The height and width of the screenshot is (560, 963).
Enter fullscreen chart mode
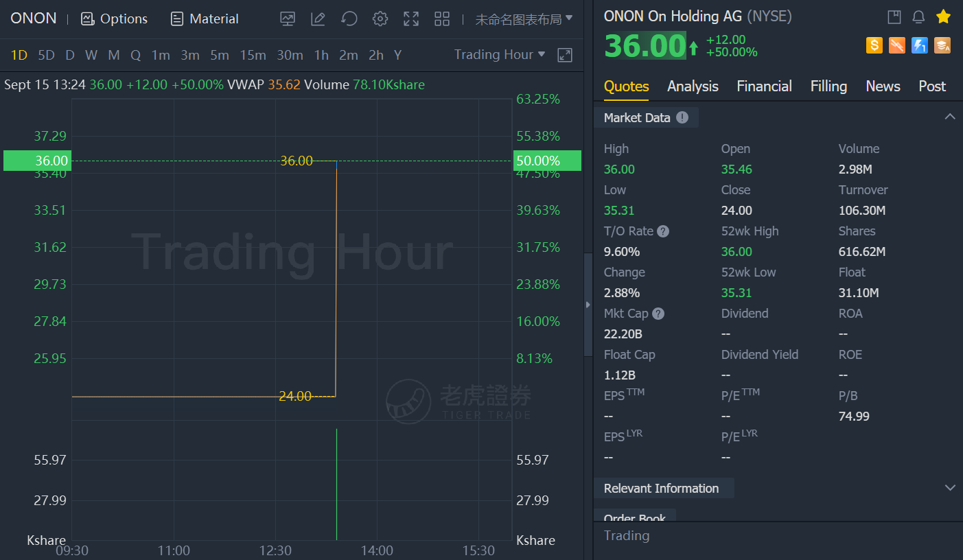point(411,19)
